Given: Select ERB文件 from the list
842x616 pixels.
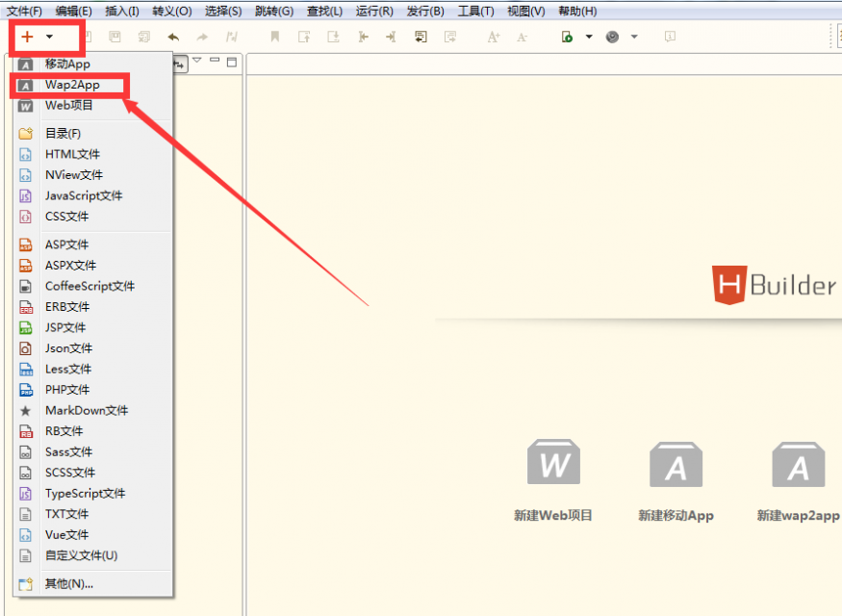Looking at the screenshot, I should pos(92,307).
